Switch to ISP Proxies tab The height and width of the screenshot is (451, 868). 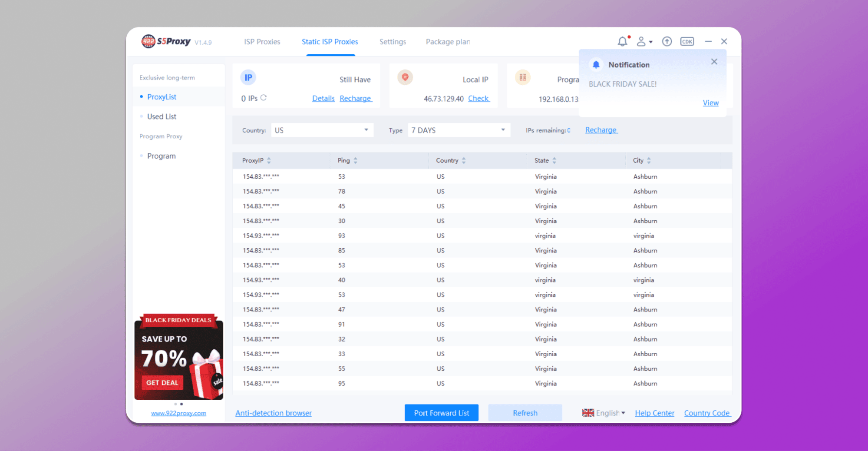coord(262,42)
